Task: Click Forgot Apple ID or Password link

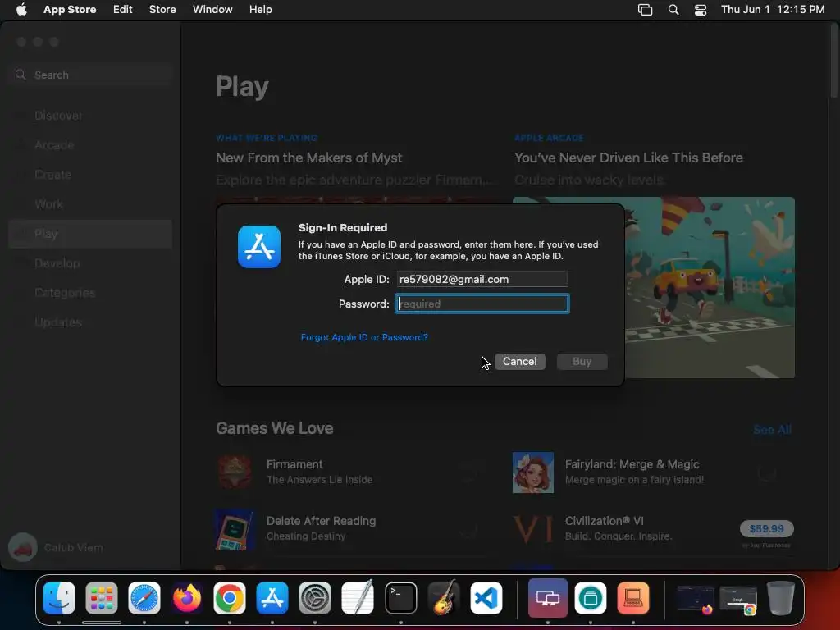Action: coord(364,337)
